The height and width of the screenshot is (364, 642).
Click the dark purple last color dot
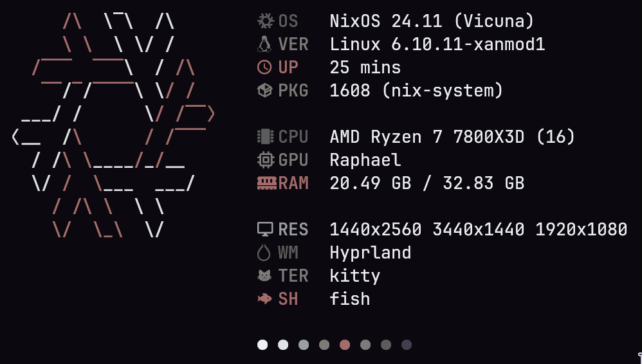407,345
